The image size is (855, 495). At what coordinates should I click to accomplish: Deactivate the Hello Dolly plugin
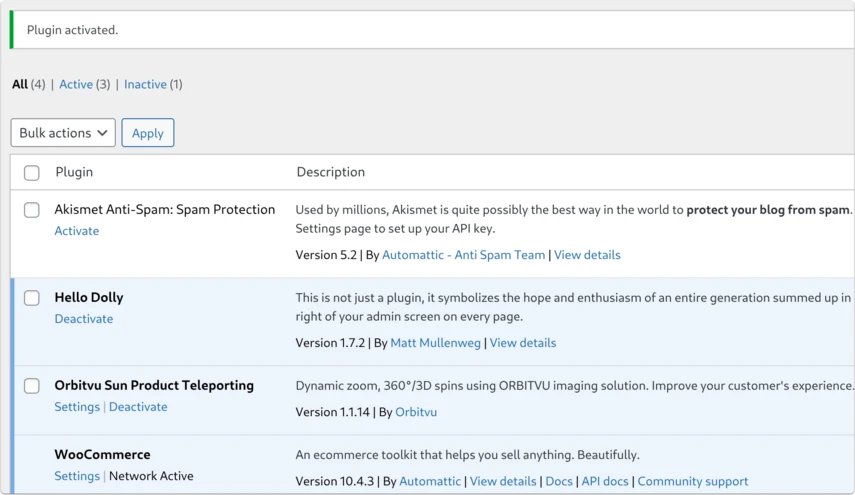pos(83,318)
